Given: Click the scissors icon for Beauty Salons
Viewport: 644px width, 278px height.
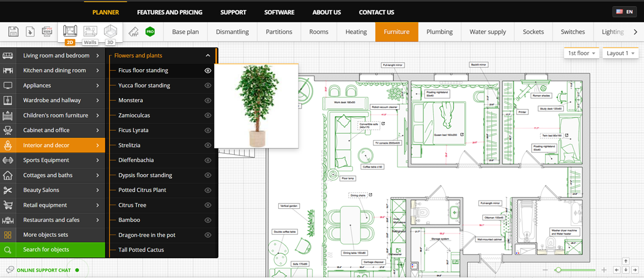Looking at the screenshot, I should [x=8, y=190].
